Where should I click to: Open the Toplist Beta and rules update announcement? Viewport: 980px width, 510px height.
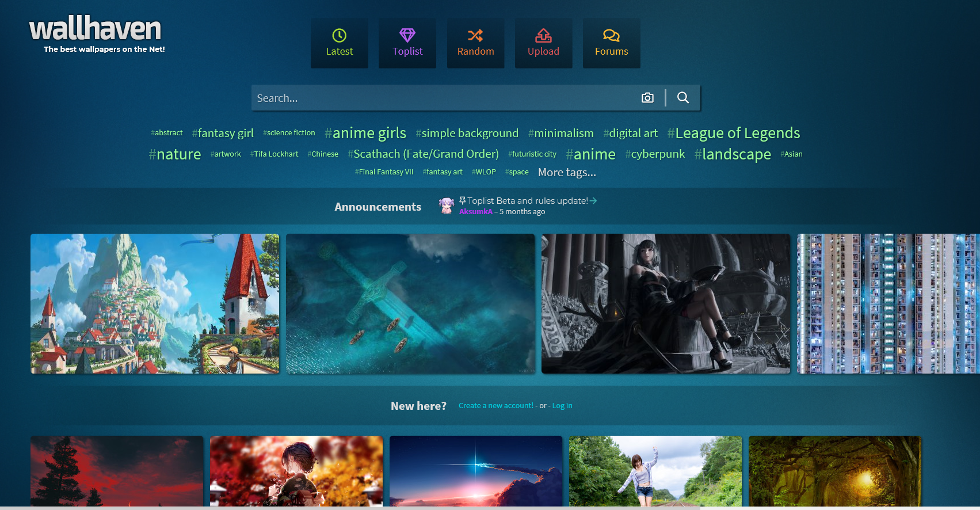click(x=528, y=201)
